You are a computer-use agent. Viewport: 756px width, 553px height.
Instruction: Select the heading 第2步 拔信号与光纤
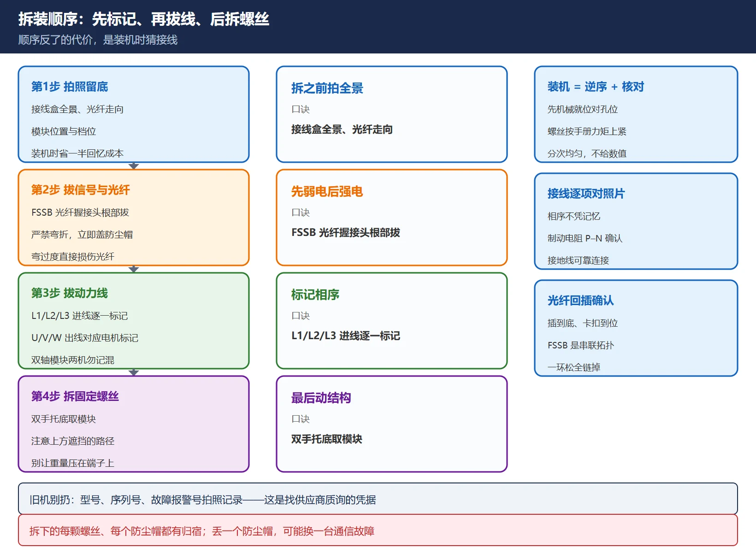(x=81, y=190)
